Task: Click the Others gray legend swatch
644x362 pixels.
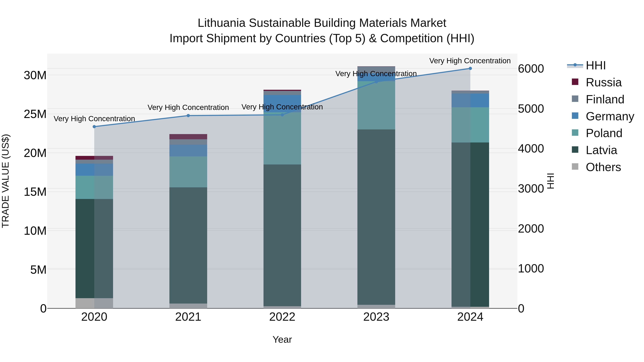Action: pos(575,166)
